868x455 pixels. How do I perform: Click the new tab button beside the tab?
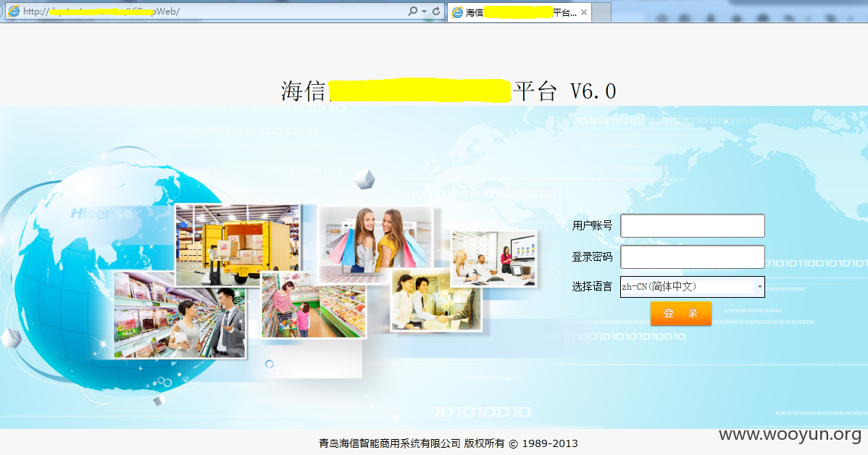pyautogui.click(x=602, y=12)
